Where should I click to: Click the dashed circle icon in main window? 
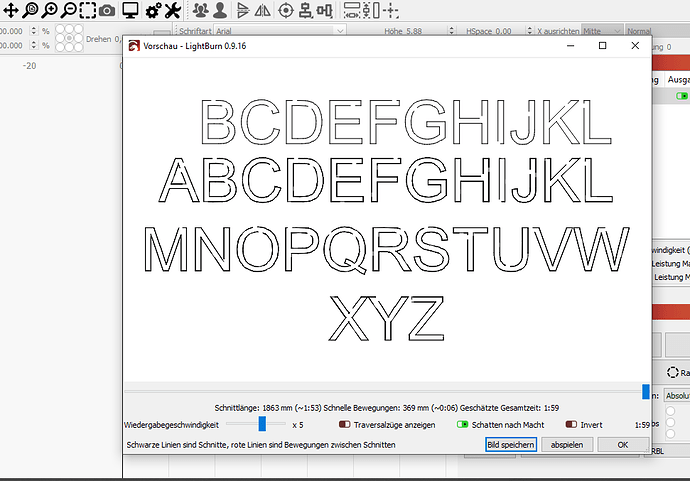[x=672, y=372]
